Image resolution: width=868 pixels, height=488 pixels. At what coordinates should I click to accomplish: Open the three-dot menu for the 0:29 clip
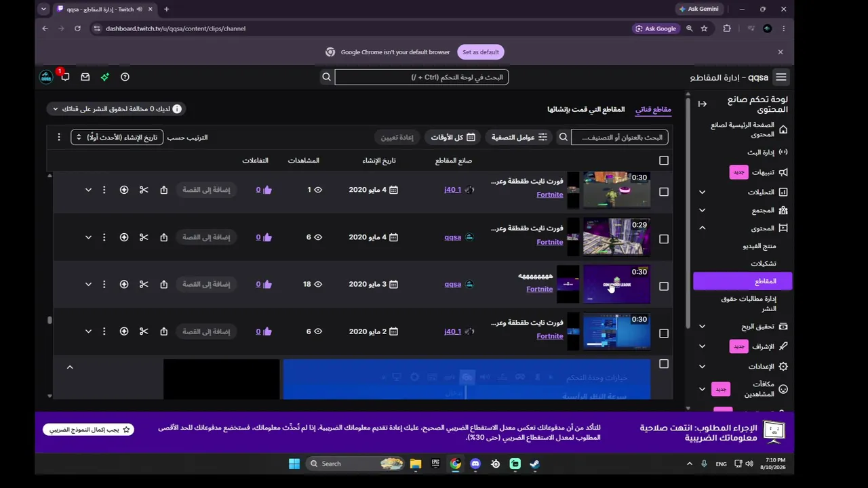[104, 237]
